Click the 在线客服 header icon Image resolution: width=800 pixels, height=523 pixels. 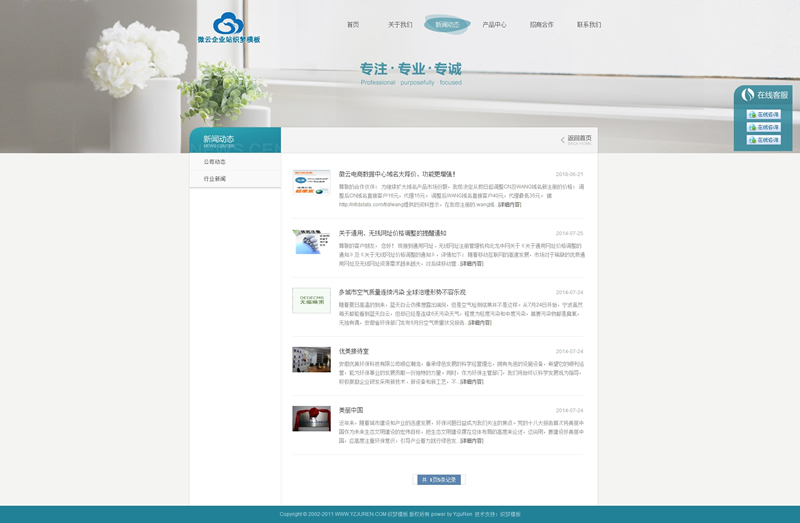747,95
